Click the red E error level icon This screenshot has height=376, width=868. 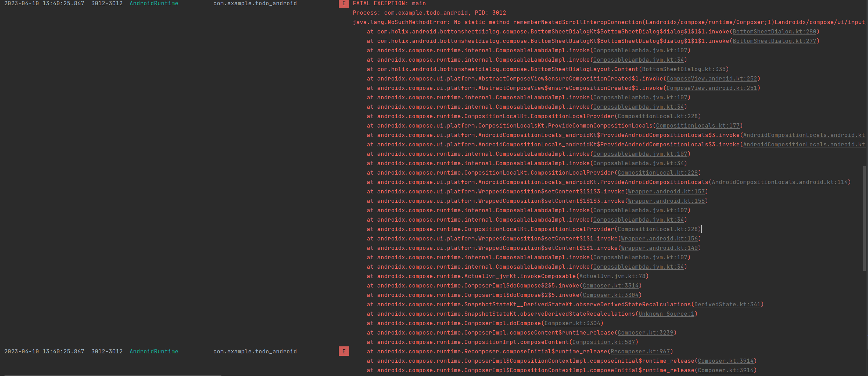(x=344, y=4)
